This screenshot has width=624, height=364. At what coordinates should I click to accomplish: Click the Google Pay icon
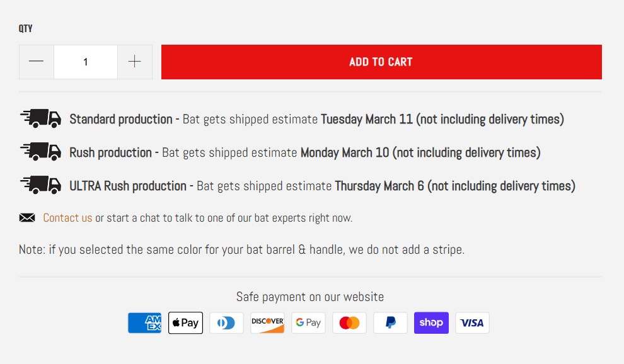308,322
